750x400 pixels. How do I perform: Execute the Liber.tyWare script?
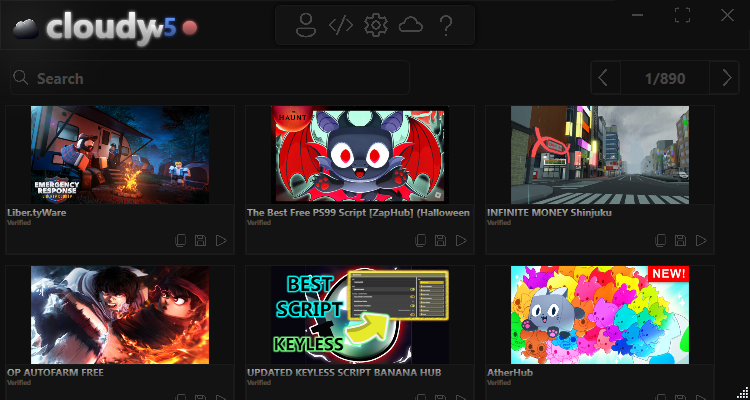point(221,240)
